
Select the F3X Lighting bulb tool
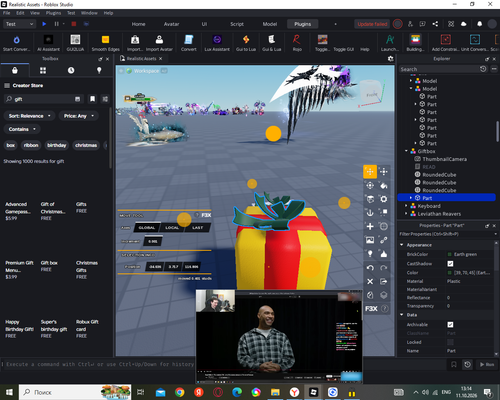coord(370,254)
